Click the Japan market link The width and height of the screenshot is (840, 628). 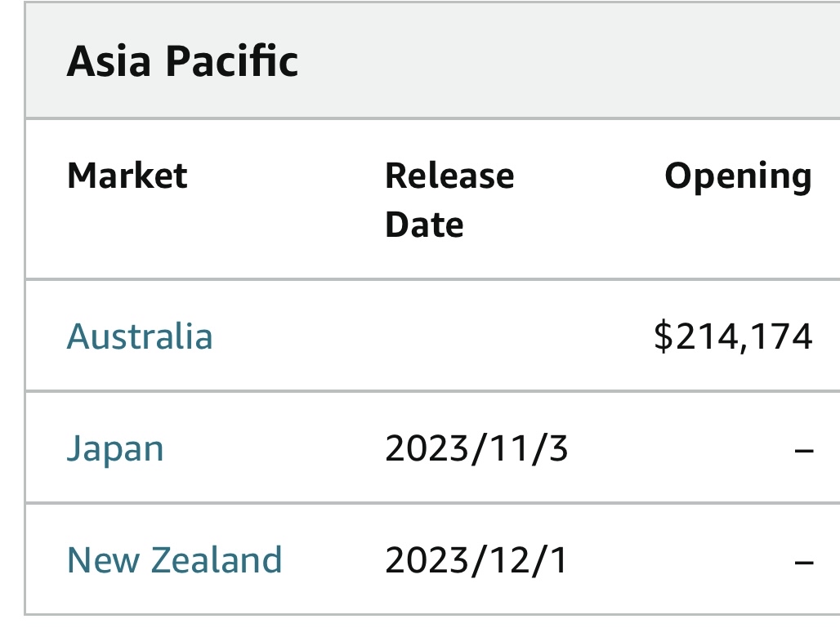coord(115,449)
